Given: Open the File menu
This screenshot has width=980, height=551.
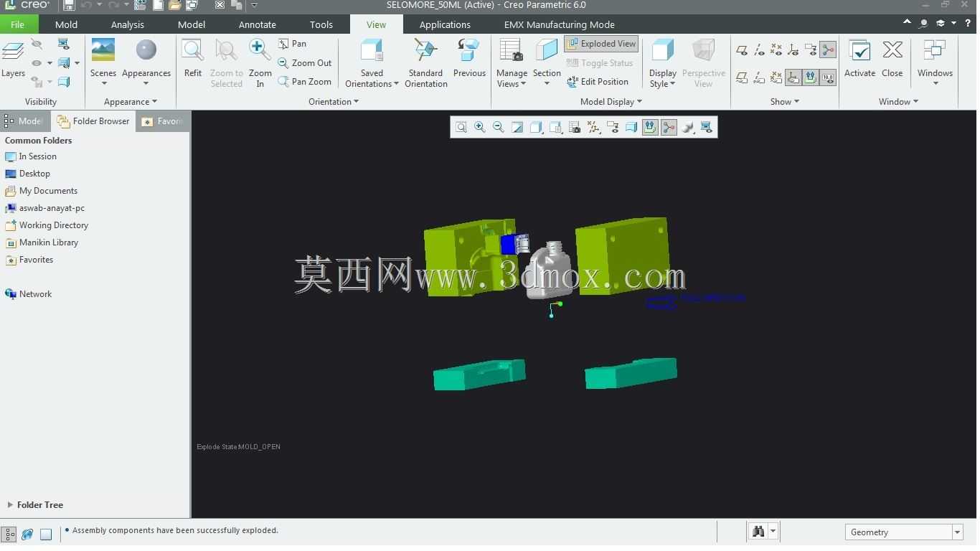Looking at the screenshot, I should click(x=17, y=24).
